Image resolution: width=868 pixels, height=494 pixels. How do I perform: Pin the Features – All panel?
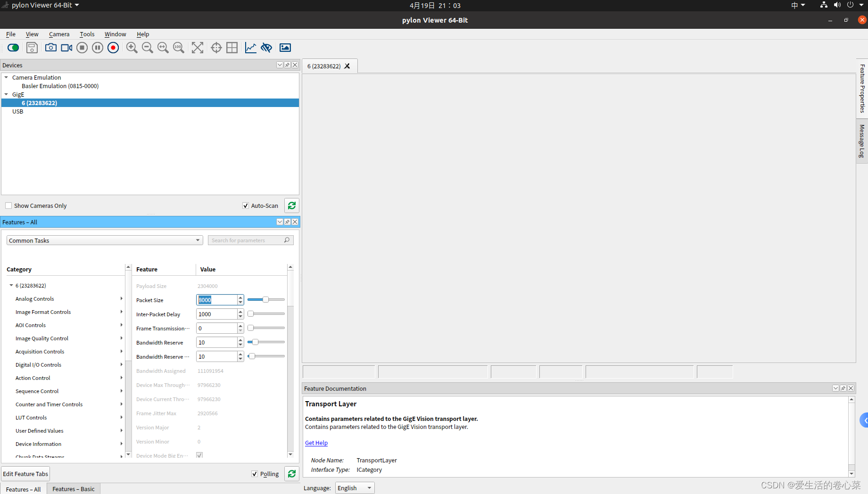(287, 222)
